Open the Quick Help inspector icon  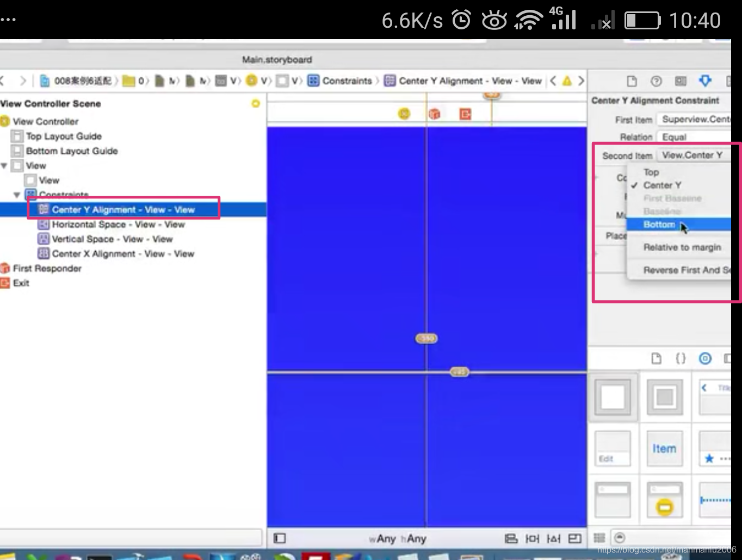coord(656,81)
